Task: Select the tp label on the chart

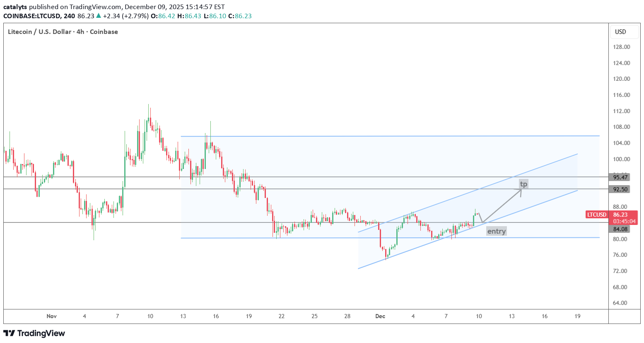Action: point(523,184)
